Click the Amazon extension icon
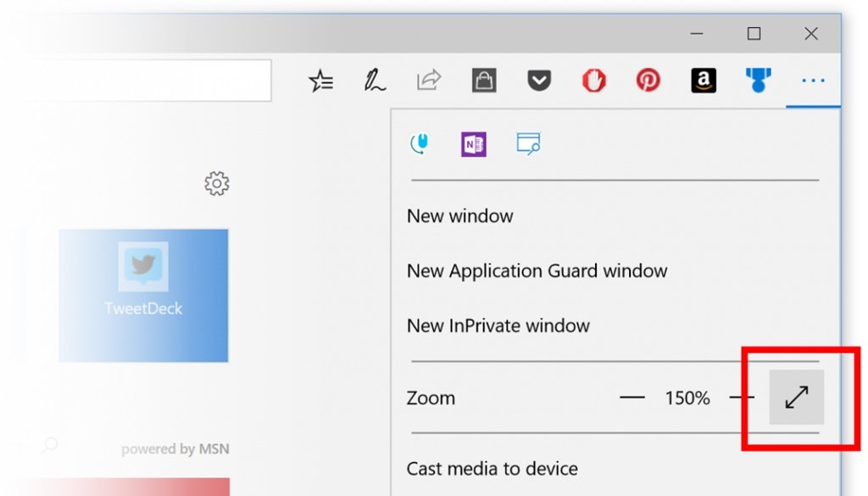This screenshot has width=868, height=496. coord(703,81)
